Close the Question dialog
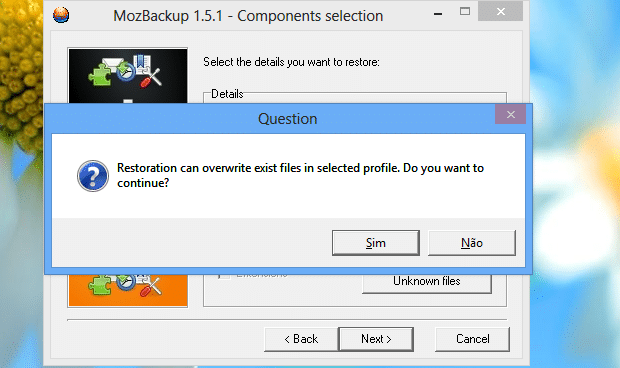Viewport: 620px width, 368px height. pos(510,115)
